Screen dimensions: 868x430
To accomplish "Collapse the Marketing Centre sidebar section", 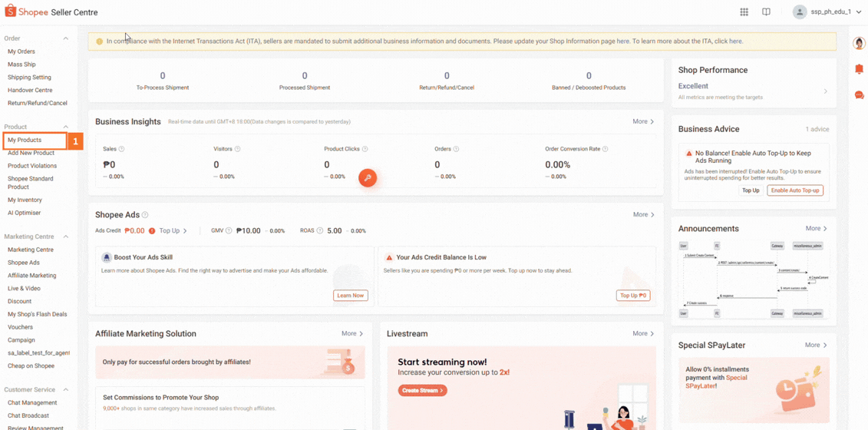I will click(66, 237).
